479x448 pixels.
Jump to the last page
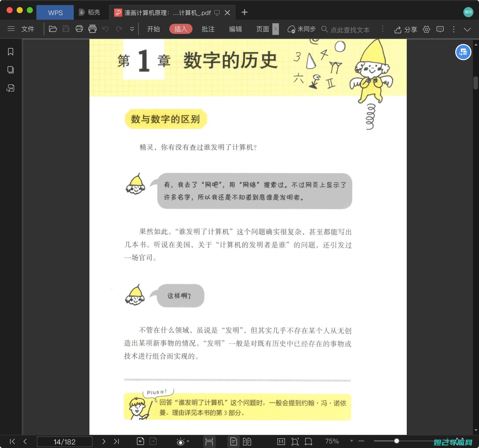(116, 441)
